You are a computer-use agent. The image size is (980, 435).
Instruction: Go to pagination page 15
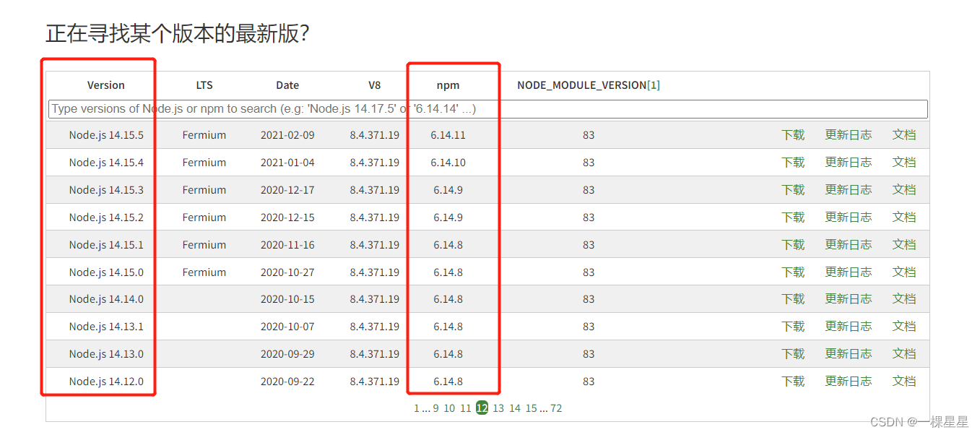click(x=532, y=408)
